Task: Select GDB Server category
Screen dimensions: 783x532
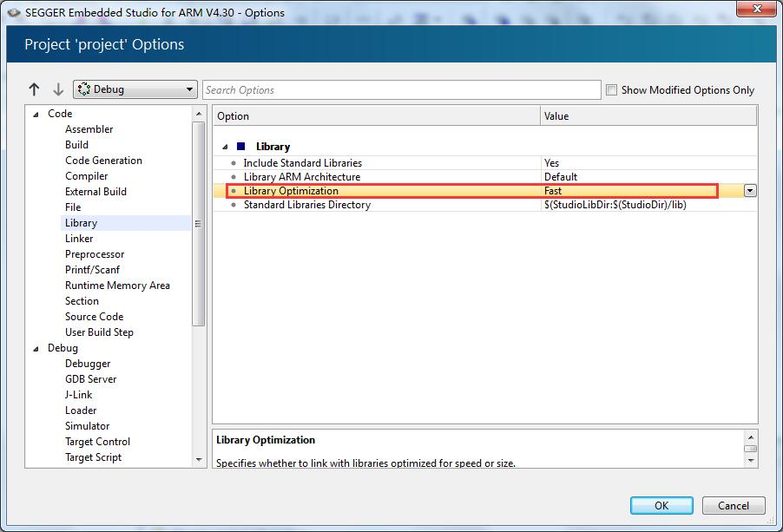Action: 90,379
